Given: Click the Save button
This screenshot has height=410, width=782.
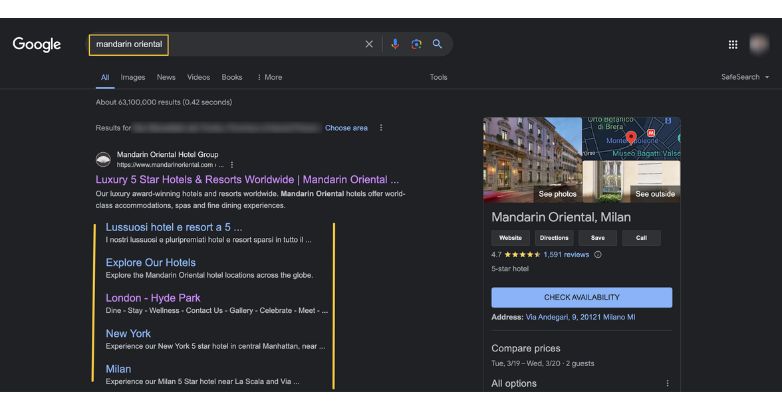Looking at the screenshot, I should 597,238.
